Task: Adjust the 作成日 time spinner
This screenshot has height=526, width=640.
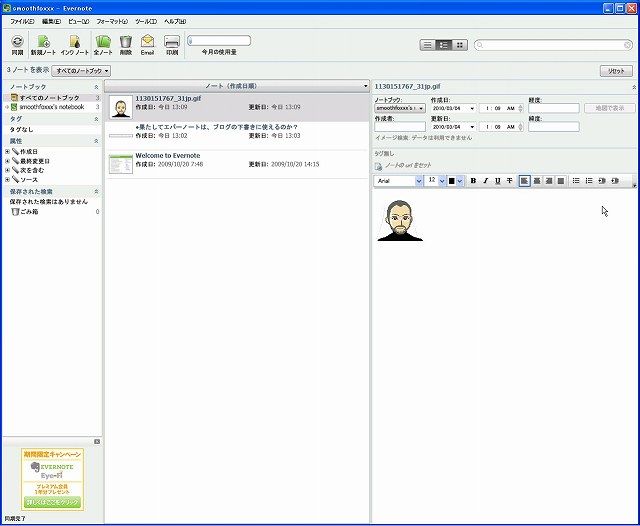Action: (520, 108)
